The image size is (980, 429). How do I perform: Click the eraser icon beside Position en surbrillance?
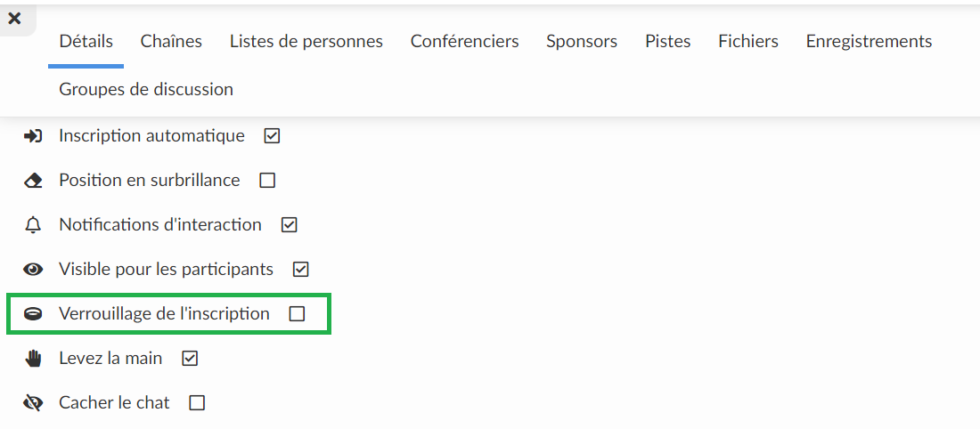click(32, 181)
